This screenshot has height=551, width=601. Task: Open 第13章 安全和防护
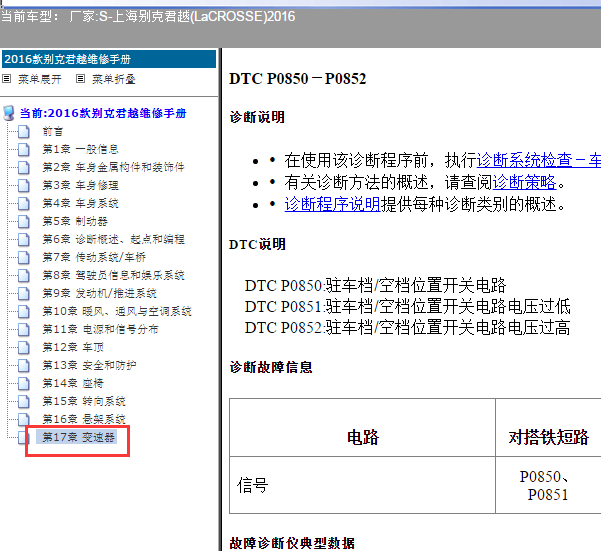click(89, 366)
